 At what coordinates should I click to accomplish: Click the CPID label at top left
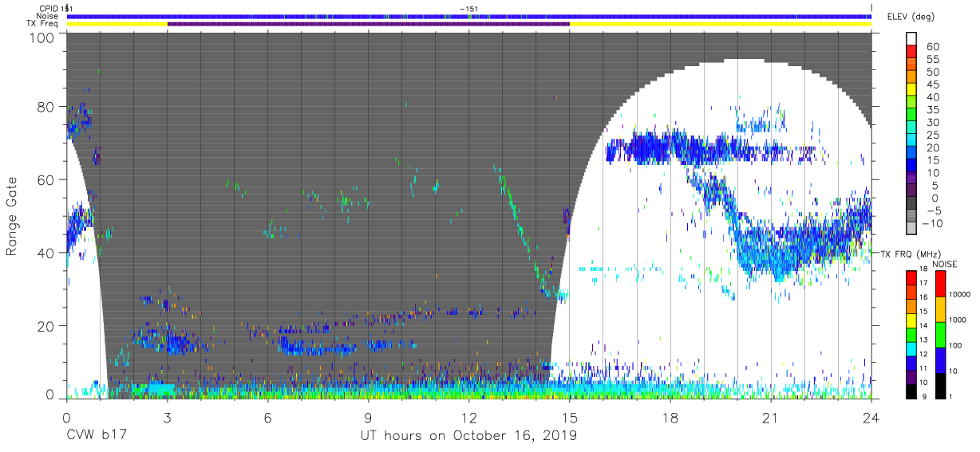tap(48, 8)
